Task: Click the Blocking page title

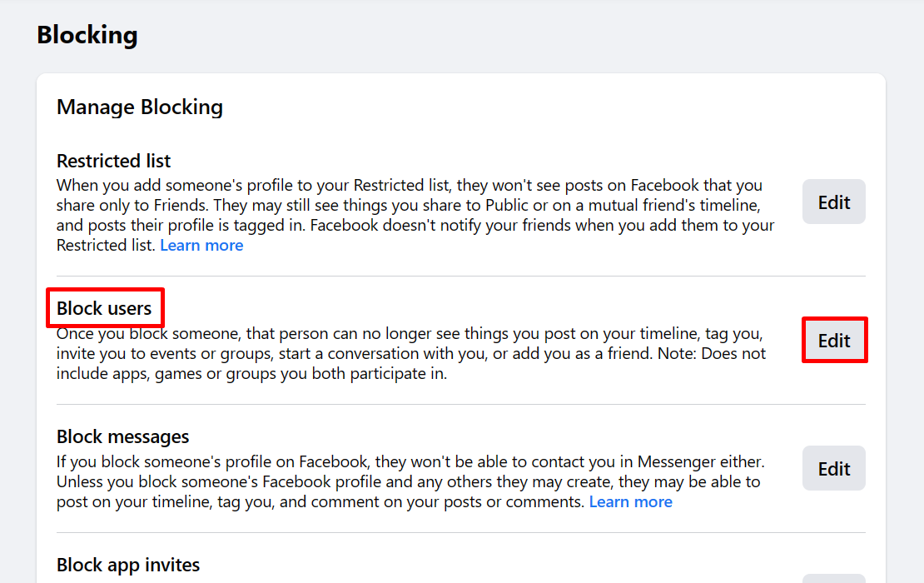Action: coord(87,35)
